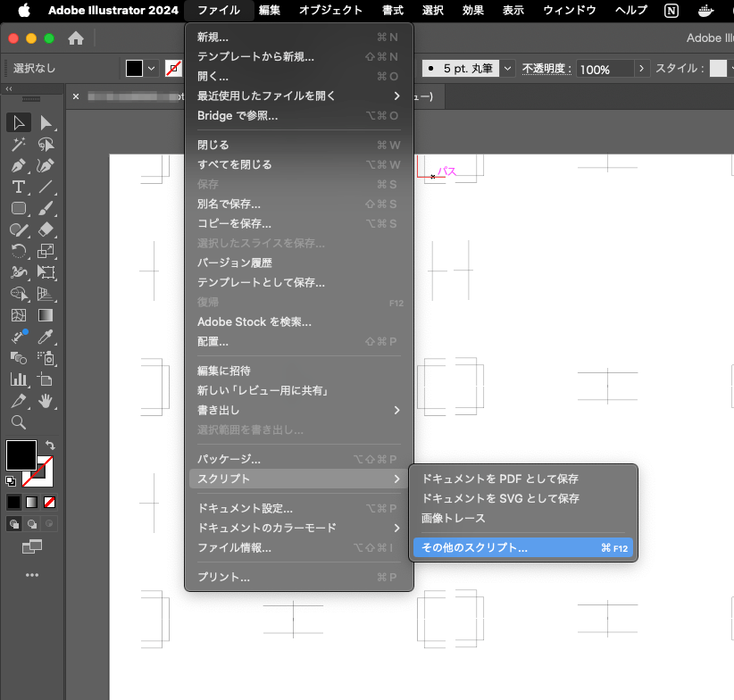Open fill color dropdown arrow
Screen dimensions: 734x700
coord(152,69)
